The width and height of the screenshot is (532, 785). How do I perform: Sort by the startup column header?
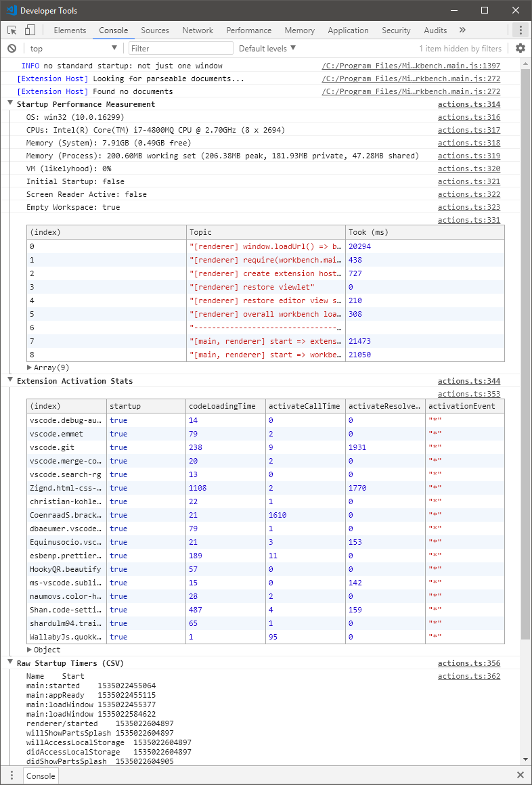click(x=146, y=406)
